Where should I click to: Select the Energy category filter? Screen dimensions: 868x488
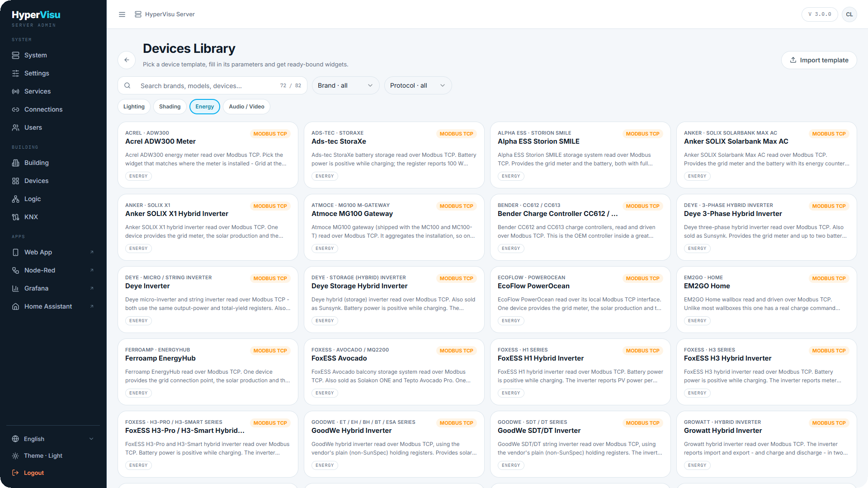pos(205,107)
